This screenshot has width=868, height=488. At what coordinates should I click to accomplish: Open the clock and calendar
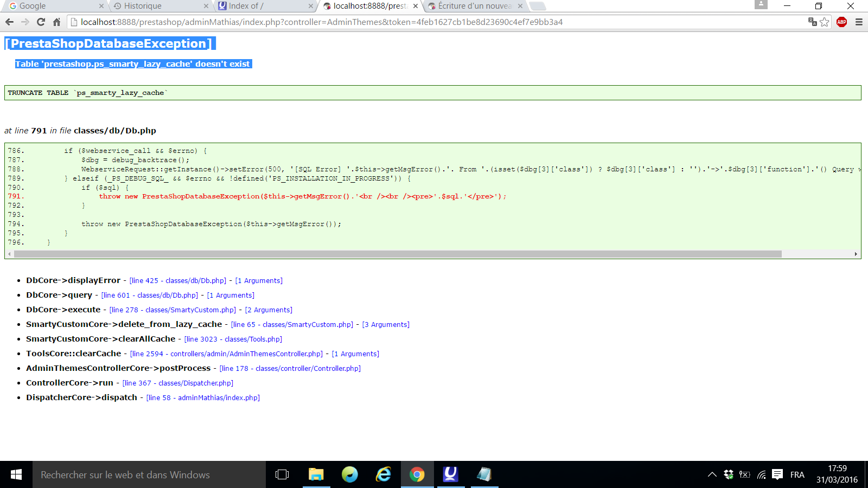(x=837, y=474)
